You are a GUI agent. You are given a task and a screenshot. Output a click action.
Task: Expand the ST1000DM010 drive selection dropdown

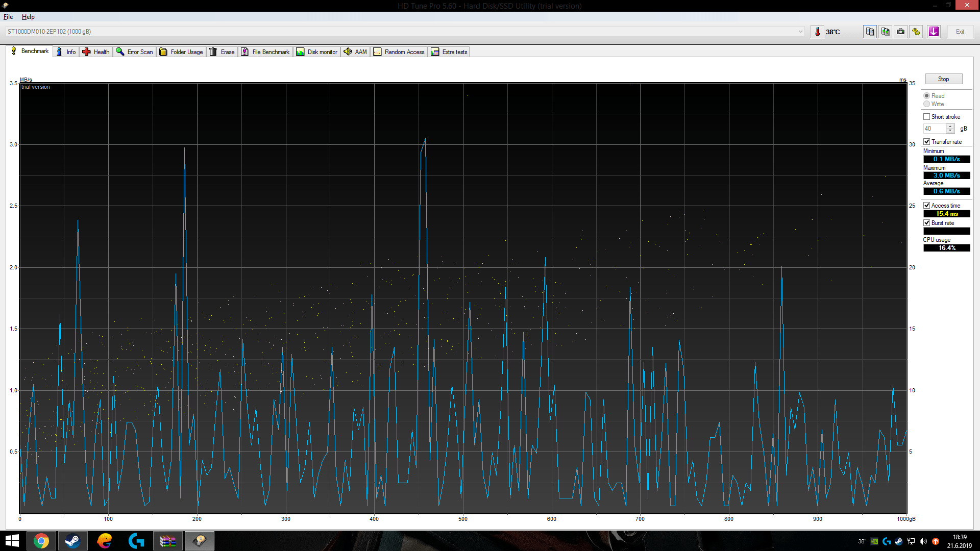click(800, 32)
